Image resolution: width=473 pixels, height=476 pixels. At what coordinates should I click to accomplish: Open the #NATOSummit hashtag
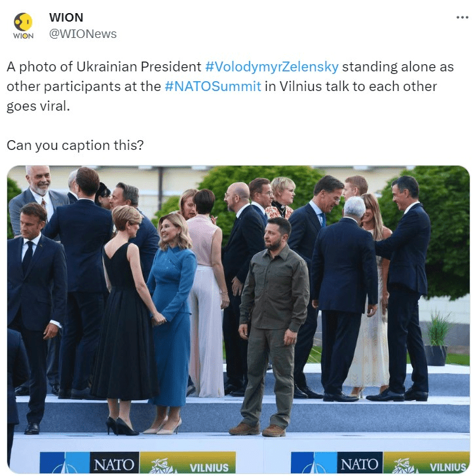pos(213,86)
